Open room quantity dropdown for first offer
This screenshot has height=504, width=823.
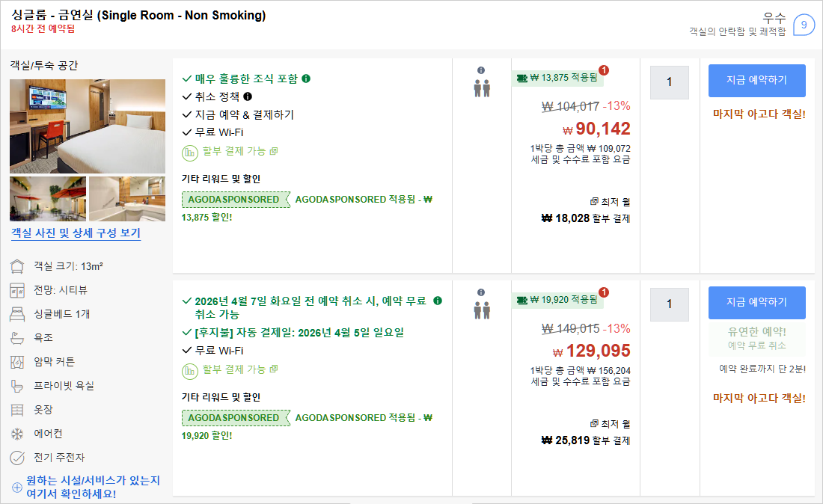click(669, 82)
